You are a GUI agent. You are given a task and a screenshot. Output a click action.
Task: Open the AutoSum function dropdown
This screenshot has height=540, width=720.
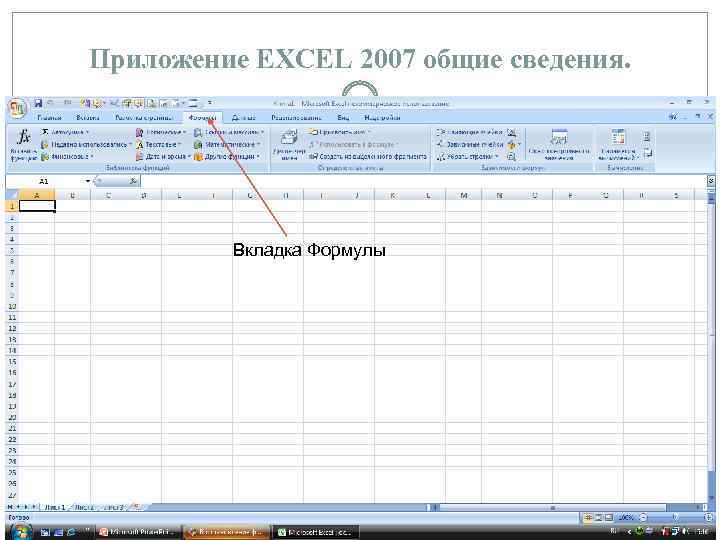click(66, 132)
